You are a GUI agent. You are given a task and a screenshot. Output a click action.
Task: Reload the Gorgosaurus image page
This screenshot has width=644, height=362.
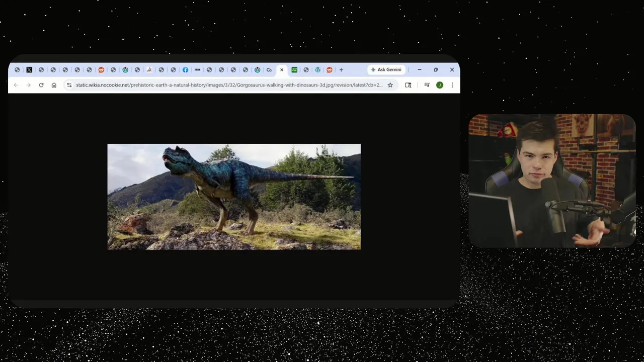(x=41, y=85)
